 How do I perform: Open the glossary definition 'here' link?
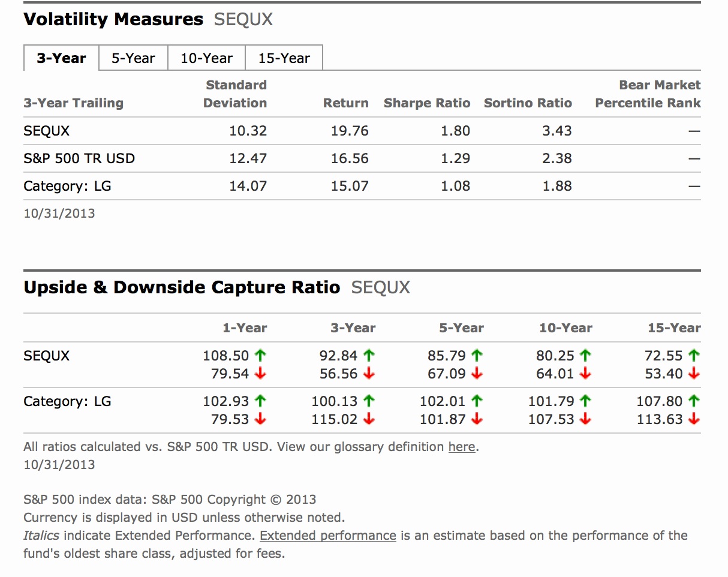coord(462,447)
